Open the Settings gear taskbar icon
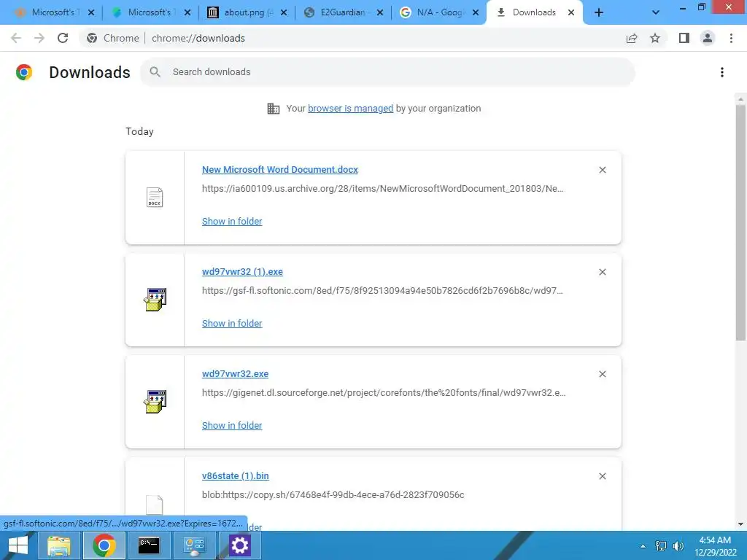Screen dimensions: 747x560 239,545
